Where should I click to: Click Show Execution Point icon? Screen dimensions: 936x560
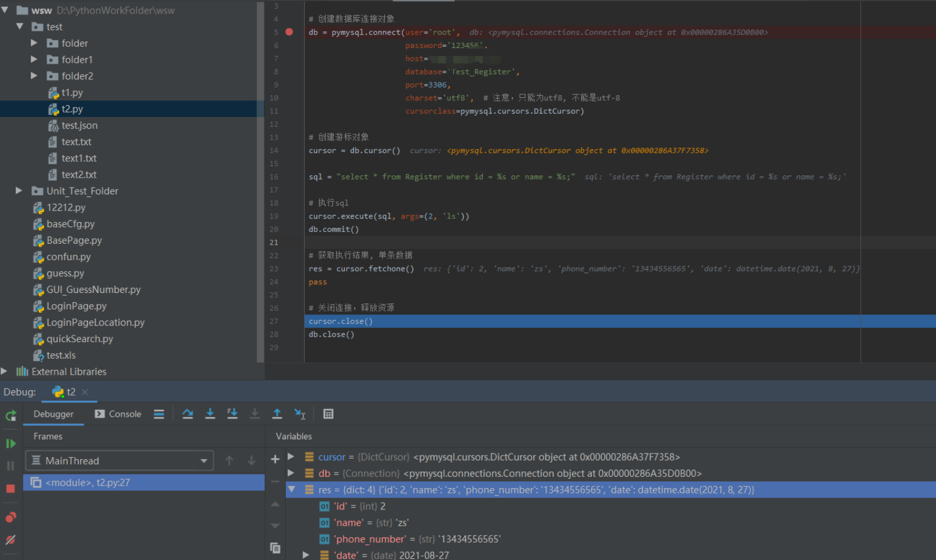point(159,414)
